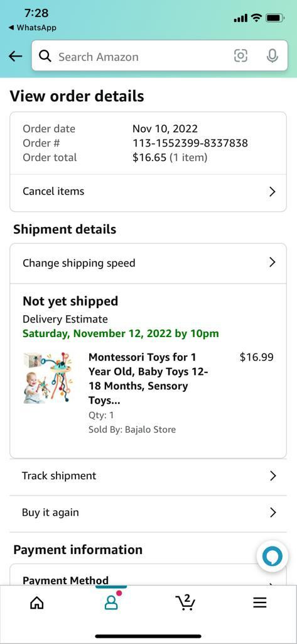Go to the Home tab icon
Image resolution: width=297 pixels, height=644 pixels.
(x=37, y=602)
